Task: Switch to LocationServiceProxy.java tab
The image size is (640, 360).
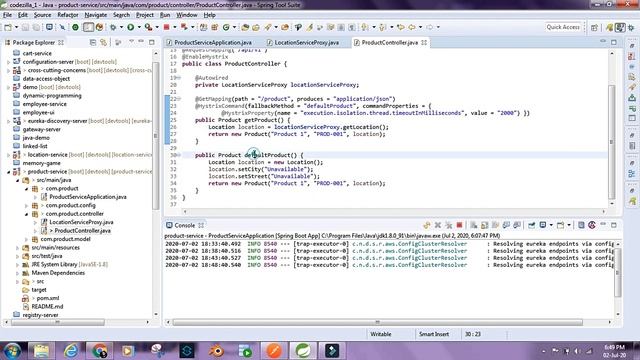Action: point(303,42)
